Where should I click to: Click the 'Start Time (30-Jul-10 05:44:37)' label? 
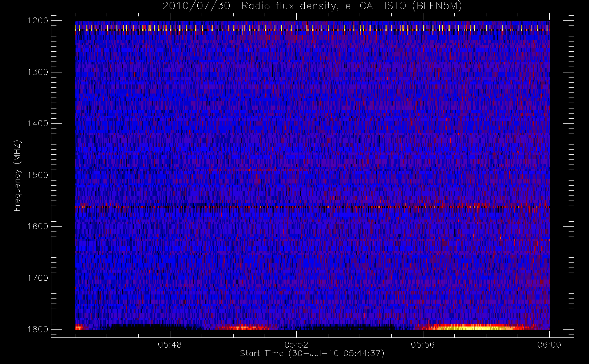[312, 353]
